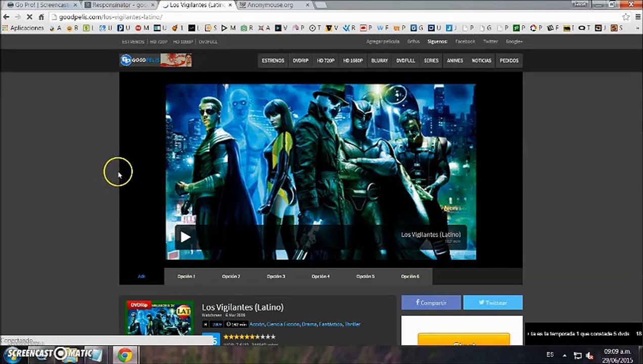Switch the ES input language indicator
643x364 pixels.
550,354
